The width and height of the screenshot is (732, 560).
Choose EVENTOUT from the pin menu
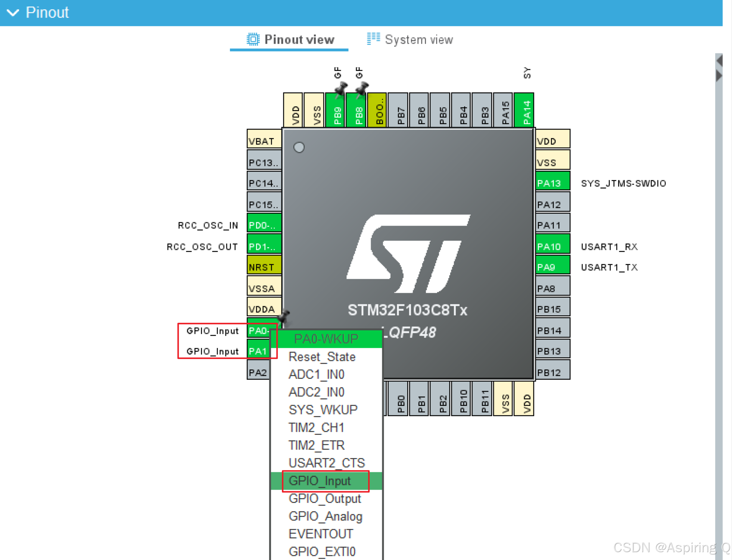pyautogui.click(x=321, y=534)
